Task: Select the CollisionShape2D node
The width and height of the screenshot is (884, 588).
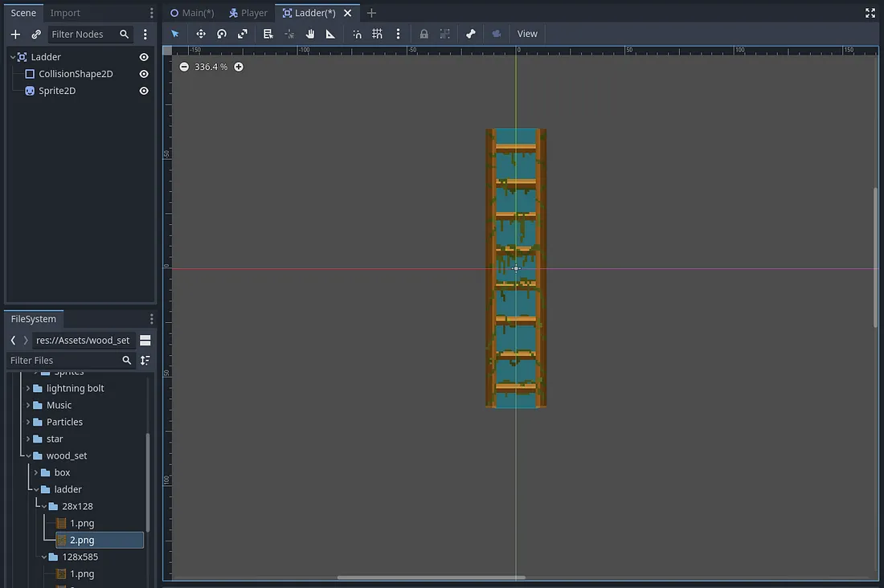Action: tap(76, 74)
